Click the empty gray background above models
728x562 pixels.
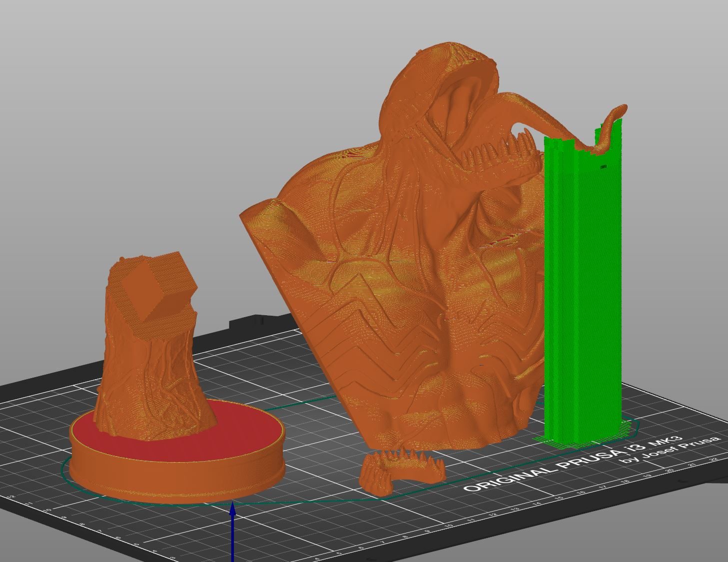(200, 100)
